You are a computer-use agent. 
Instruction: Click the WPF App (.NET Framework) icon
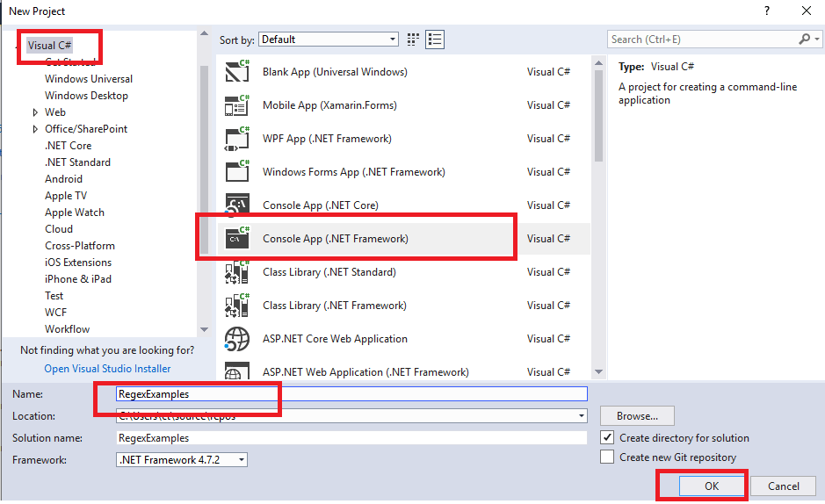[236, 139]
